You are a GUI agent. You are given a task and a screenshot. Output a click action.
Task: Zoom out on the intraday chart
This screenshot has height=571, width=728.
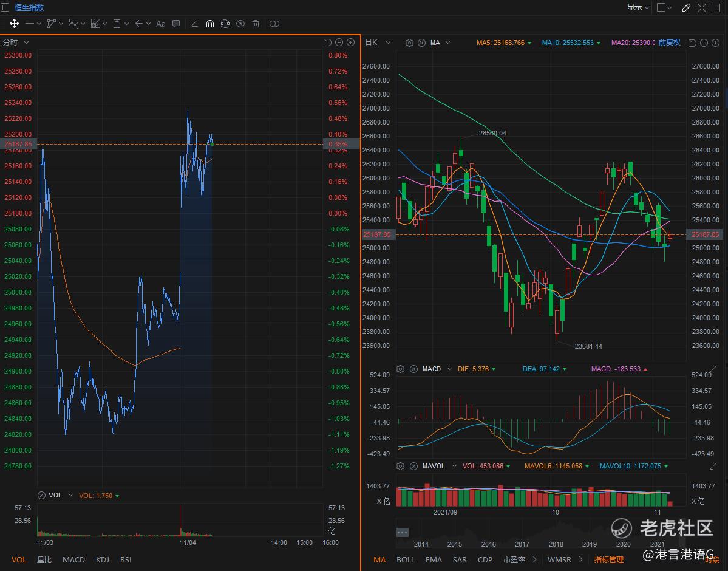point(339,43)
